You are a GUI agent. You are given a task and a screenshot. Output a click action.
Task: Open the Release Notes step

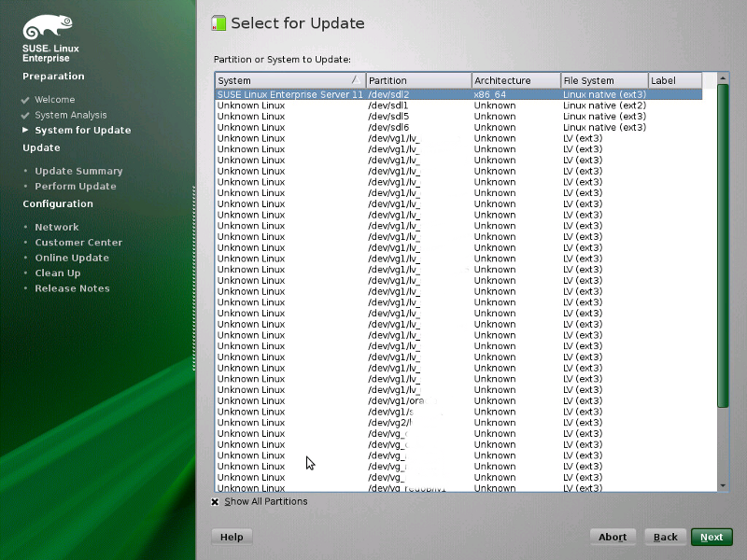72,287
